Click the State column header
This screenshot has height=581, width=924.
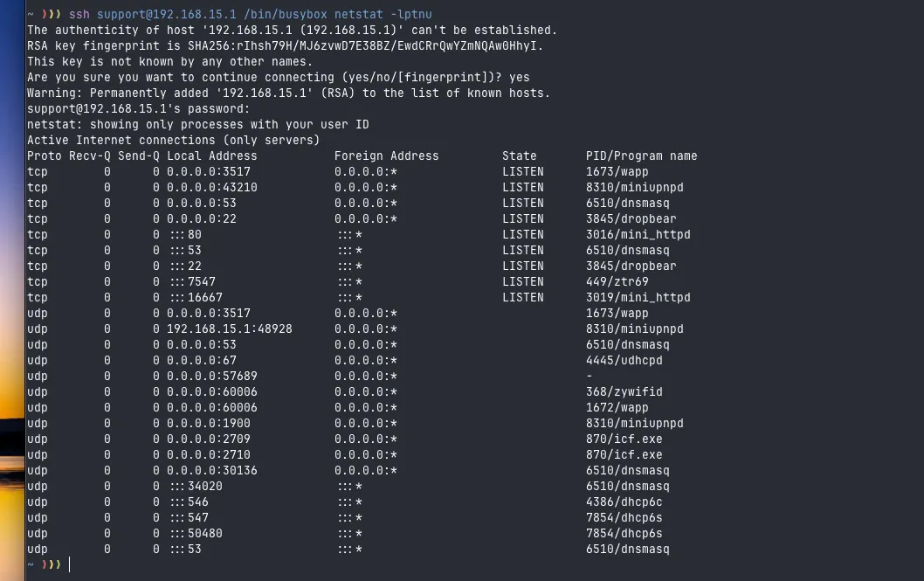[519, 156]
